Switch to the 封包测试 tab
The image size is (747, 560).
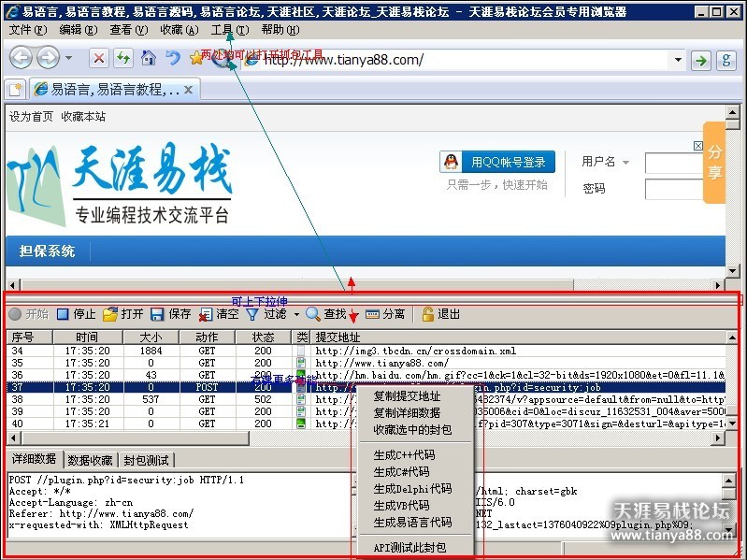point(146,460)
